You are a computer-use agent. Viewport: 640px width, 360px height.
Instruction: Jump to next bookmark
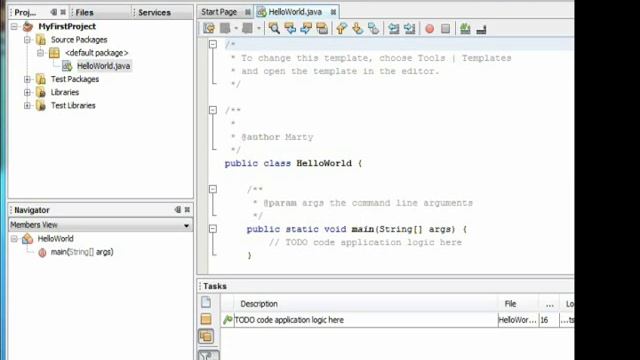click(x=358, y=28)
